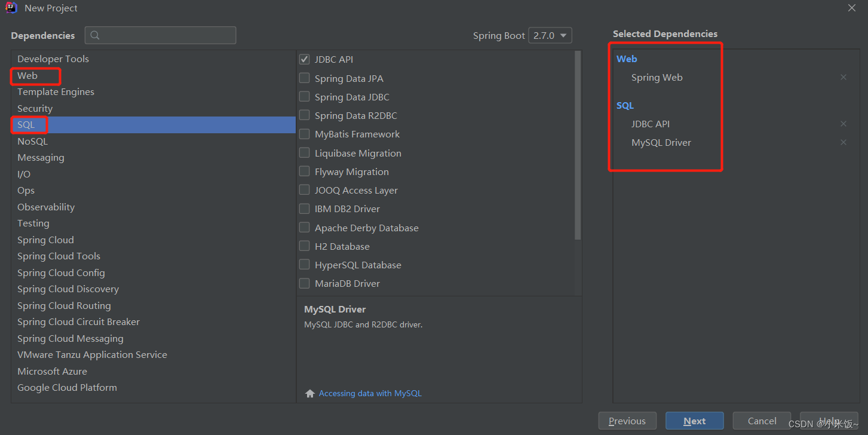Tick Spring Data R2DBC checkbox
868x435 pixels.
(304, 115)
